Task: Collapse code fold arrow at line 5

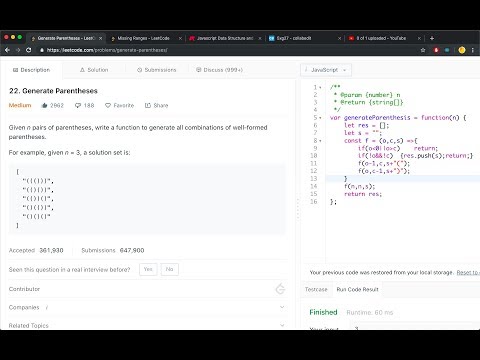Action: [x=320, y=118]
